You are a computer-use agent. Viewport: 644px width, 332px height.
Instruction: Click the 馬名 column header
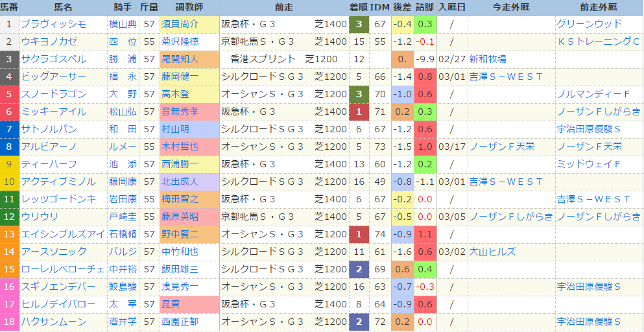tap(63, 7)
